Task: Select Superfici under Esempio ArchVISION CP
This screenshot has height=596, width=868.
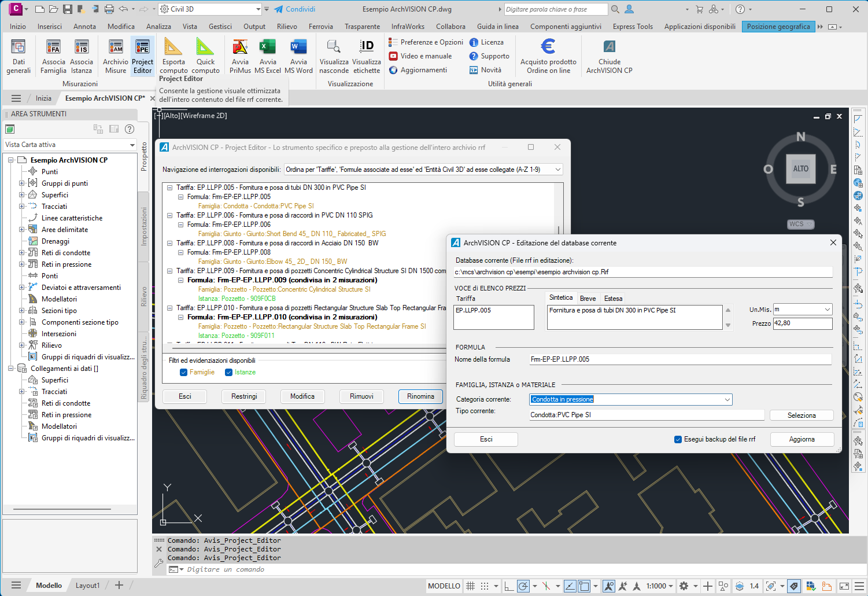Action: (55, 195)
